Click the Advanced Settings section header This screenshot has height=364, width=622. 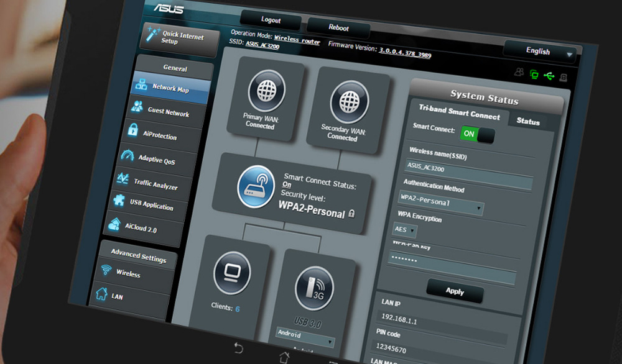(x=139, y=257)
